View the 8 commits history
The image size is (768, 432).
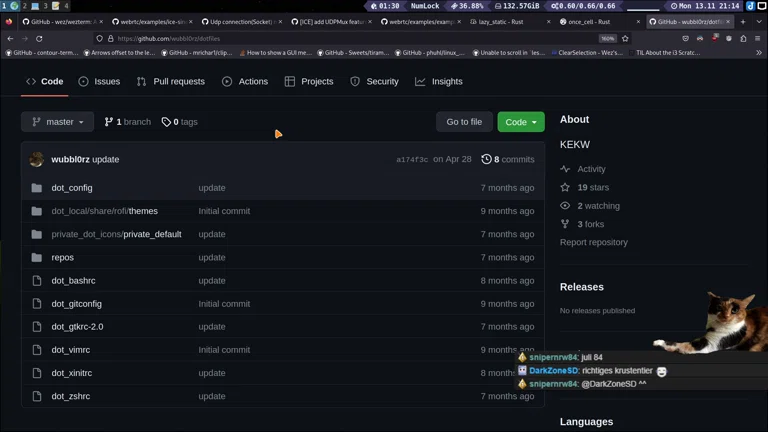point(508,159)
